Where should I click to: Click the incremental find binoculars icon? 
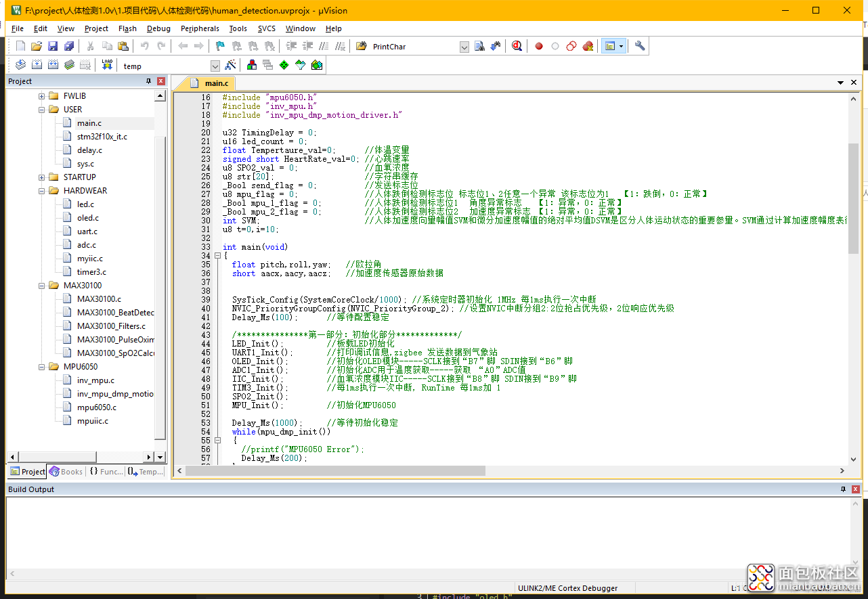(x=496, y=46)
